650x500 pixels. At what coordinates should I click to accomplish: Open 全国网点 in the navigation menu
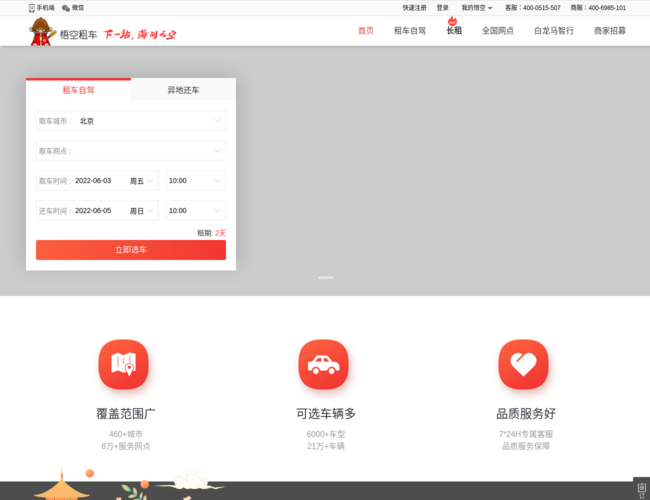coord(497,31)
